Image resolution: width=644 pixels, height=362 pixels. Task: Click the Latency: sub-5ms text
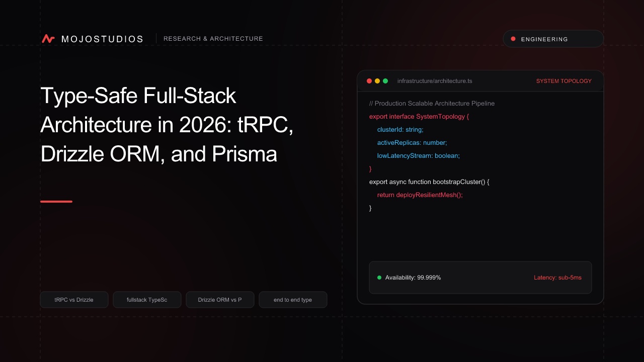click(x=557, y=278)
